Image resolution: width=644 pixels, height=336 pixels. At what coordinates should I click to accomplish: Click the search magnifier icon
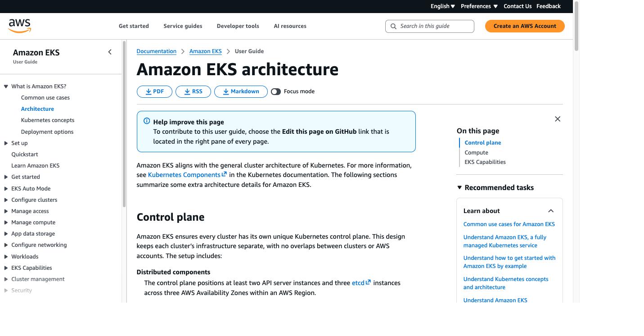coord(393,26)
